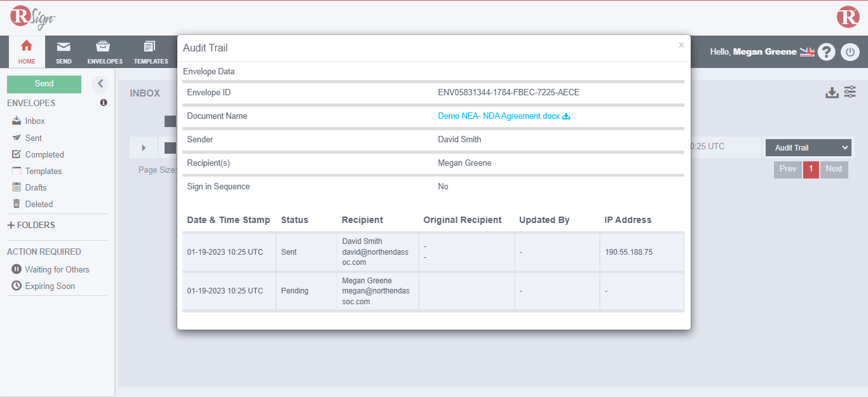Open the Audit Trail action dropdown
This screenshot has width=868, height=397.
click(808, 147)
